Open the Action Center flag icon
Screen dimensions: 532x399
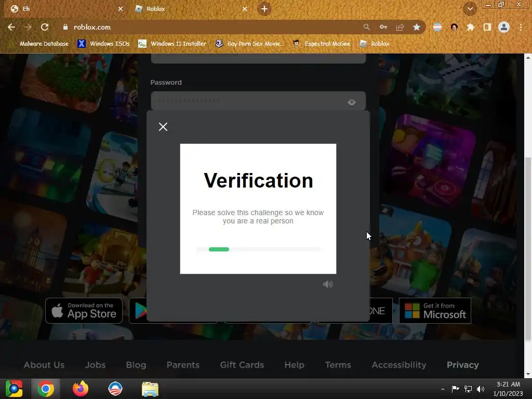coord(455,389)
